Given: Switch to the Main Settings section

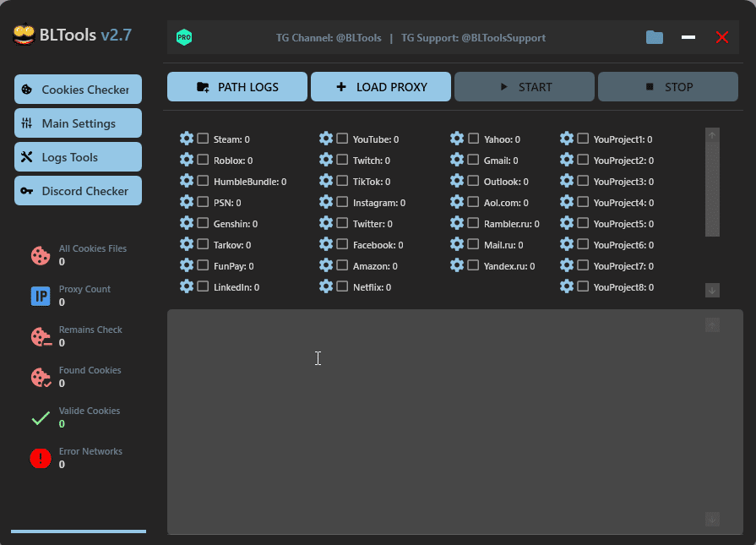Looking at the screenshot, I should 78,123.
